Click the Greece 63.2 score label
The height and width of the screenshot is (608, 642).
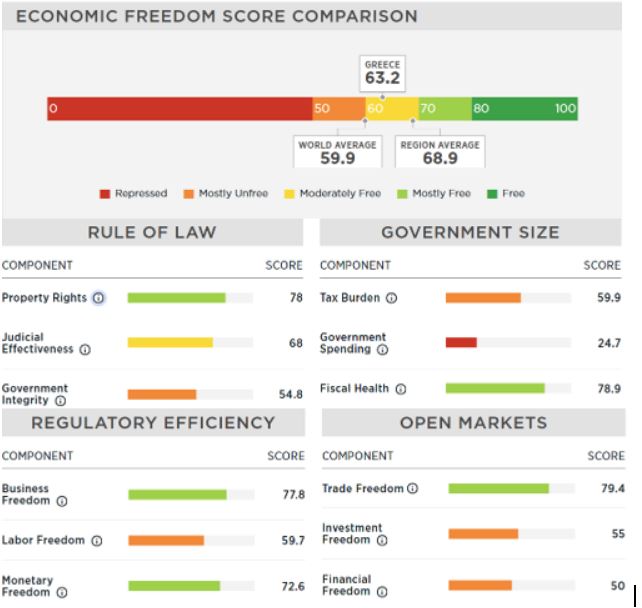tap(383, 72)
